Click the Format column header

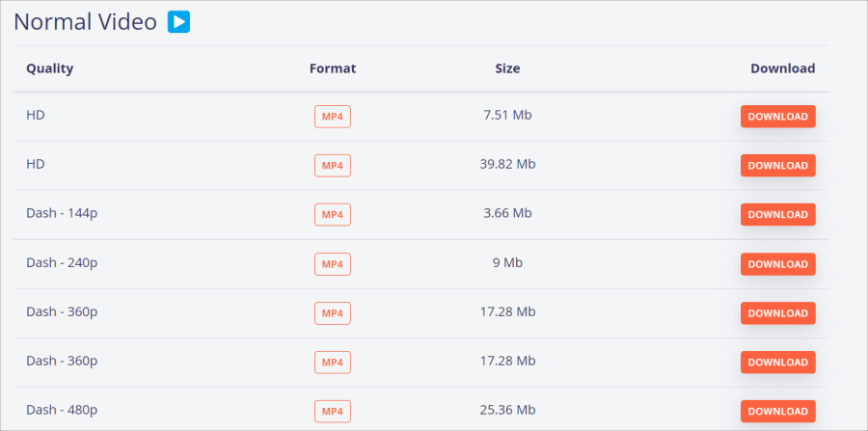pyautogui.click(x=333, y=68)
